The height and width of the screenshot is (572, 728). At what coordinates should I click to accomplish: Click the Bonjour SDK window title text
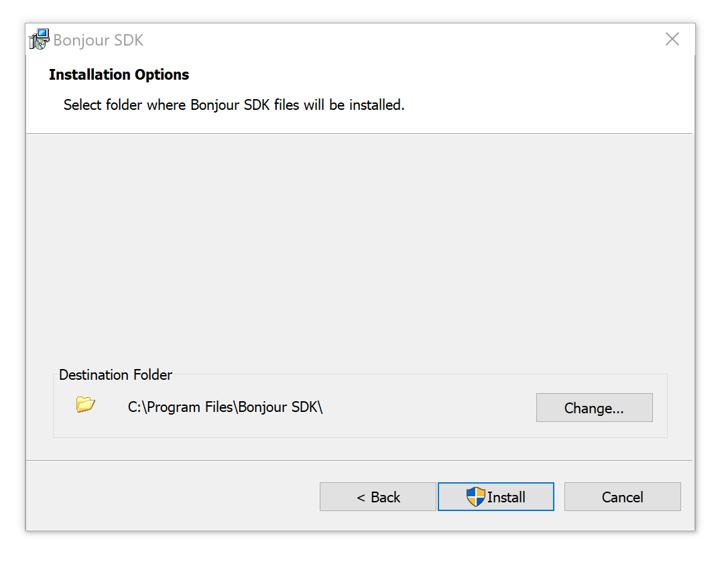(x=99, y=40)
